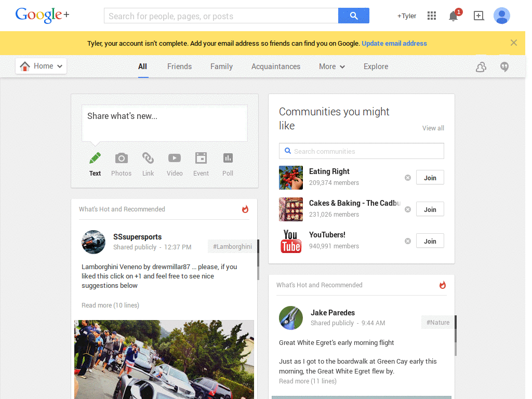Switch to the All tab
This screenshot has height=399, width=532.
coord(142,66)
